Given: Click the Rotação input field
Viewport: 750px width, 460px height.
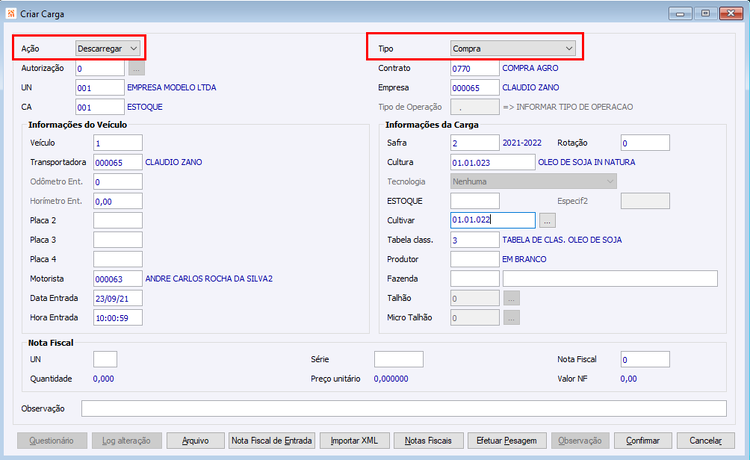Looking at the screenshot, I should click(x=645, y=143).
